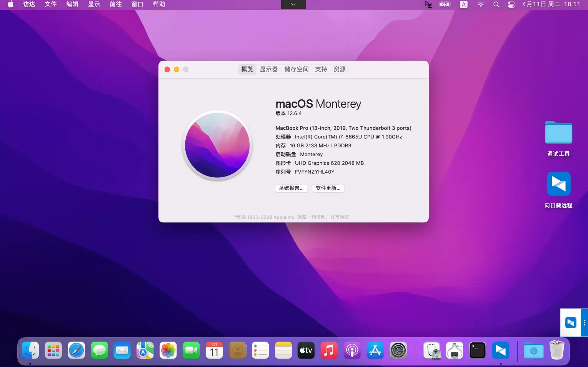The image size is (588, 367).
Task: Open the Music app in Dock
Action: [x=329, y=350]
